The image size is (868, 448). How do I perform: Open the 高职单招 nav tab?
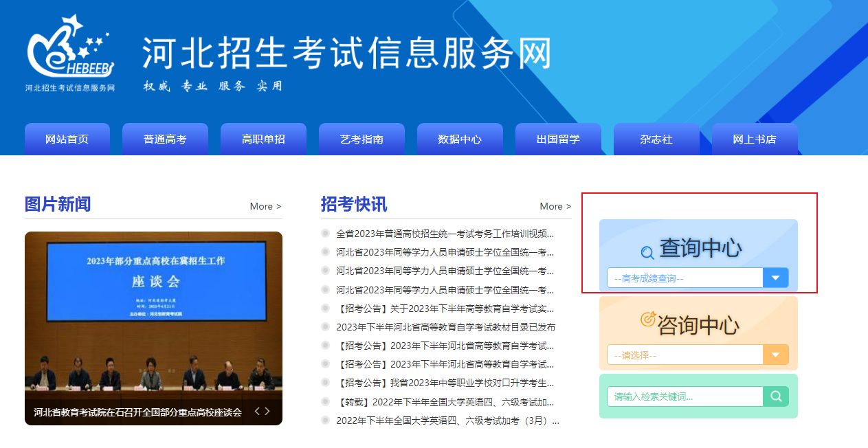(x=263, y=139)
